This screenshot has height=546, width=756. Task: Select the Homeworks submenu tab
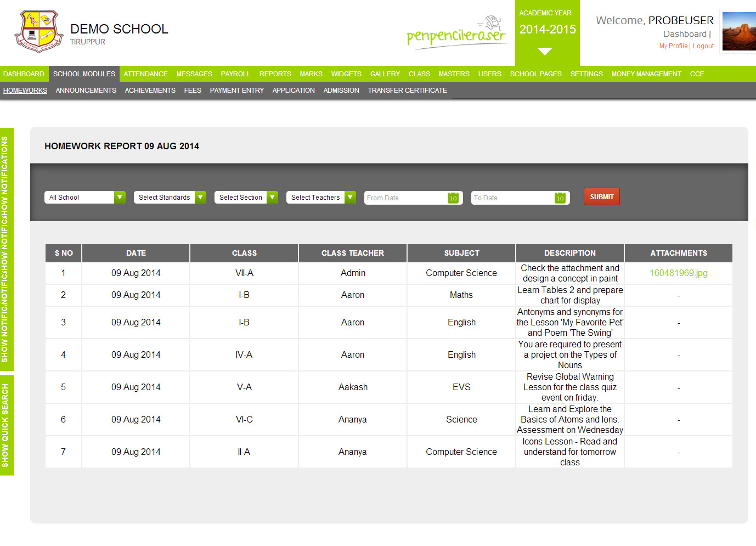25,90
